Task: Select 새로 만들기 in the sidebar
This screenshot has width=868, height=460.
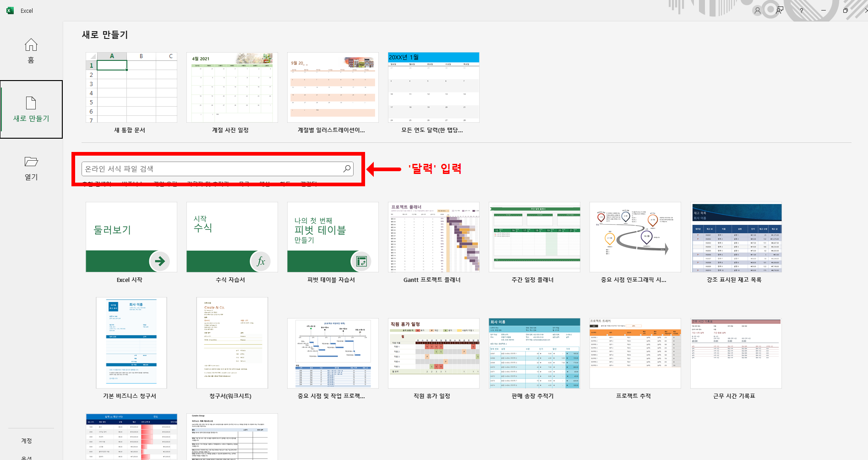Action: (x=31, y=109)
